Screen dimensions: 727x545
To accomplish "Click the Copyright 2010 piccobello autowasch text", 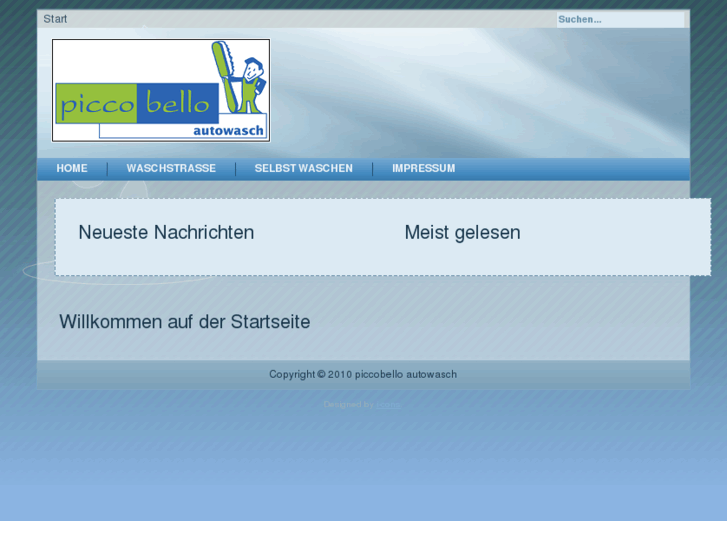I will [x=363, y=374].
